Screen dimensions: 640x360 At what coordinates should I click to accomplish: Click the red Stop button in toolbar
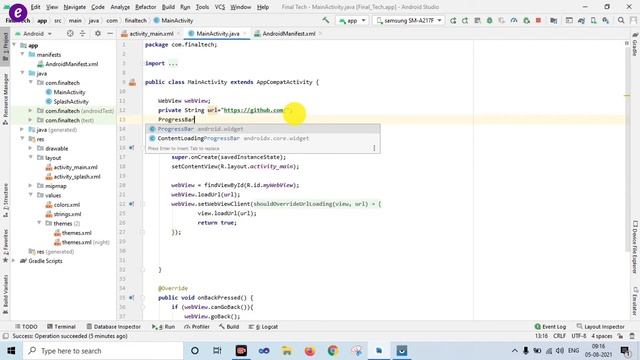(x=538, y=20)
